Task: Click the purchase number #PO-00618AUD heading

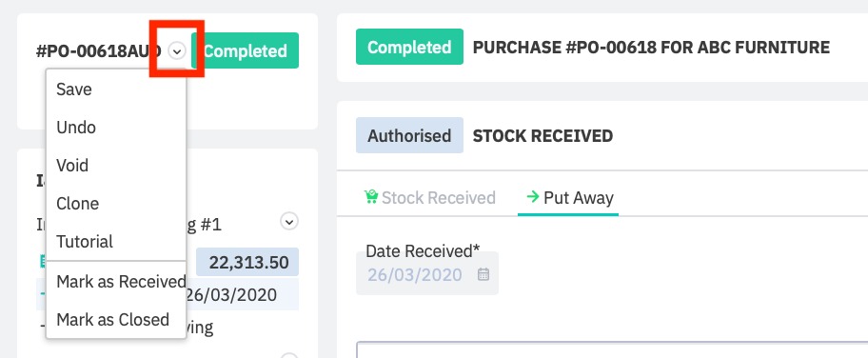Action: click(x=99, y=51)
